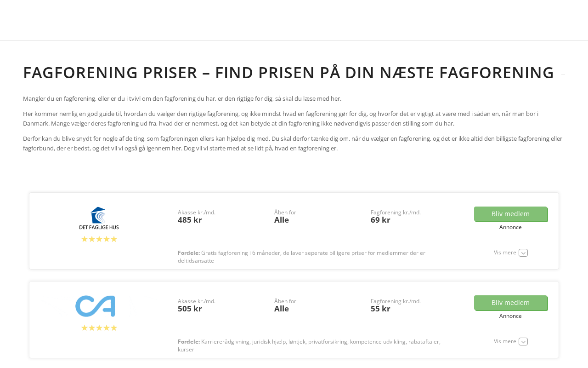Click 'Annonce' label in the CA card
The height and width of the screenshot is (368, 588).
(510, 316)
